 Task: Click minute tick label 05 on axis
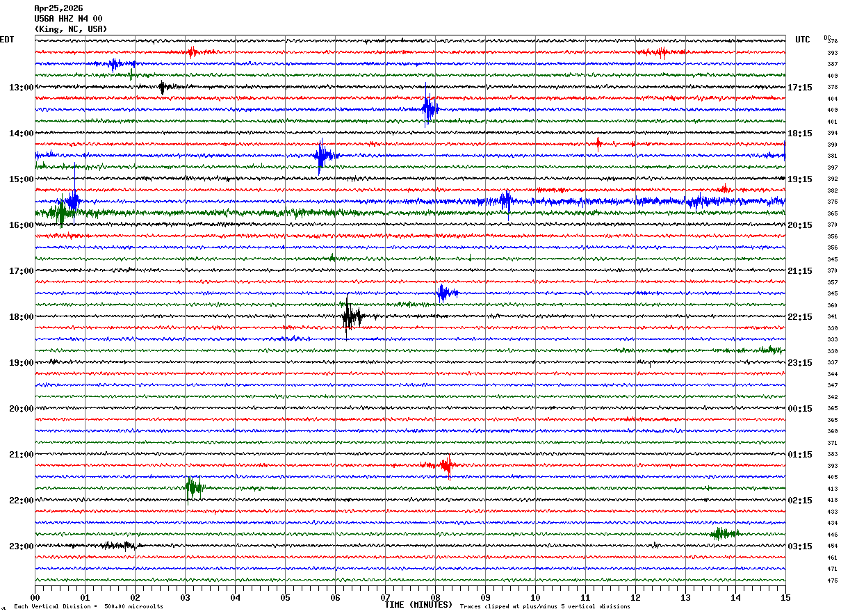point(285,597)
